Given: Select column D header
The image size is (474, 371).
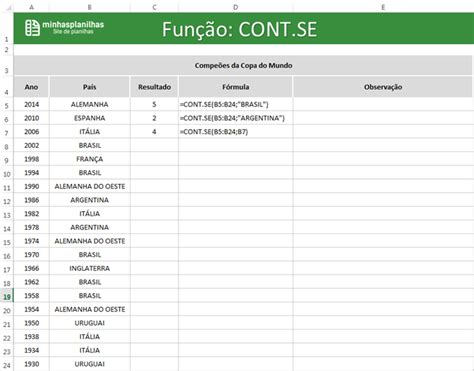Looking at the screenshot, I should [235, 7].
